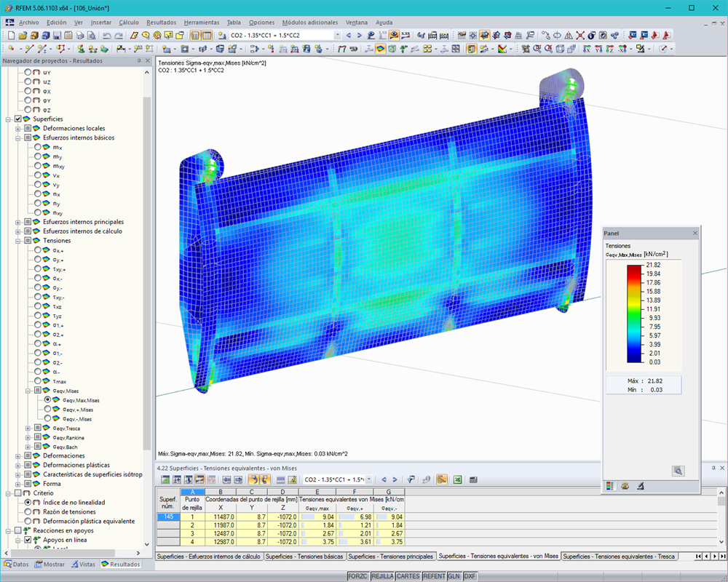Screen dimensions: 728x582
Task: Click the info (i) sphere icon in the toolbar
Action: coord(591,35)
